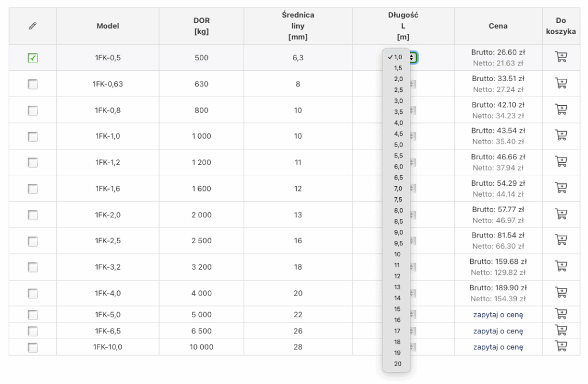The width and height of the screenshot is (588, 384).
Task: Open "zapytaj o cenę" link for 1FK-10,0
Action: 498,347
